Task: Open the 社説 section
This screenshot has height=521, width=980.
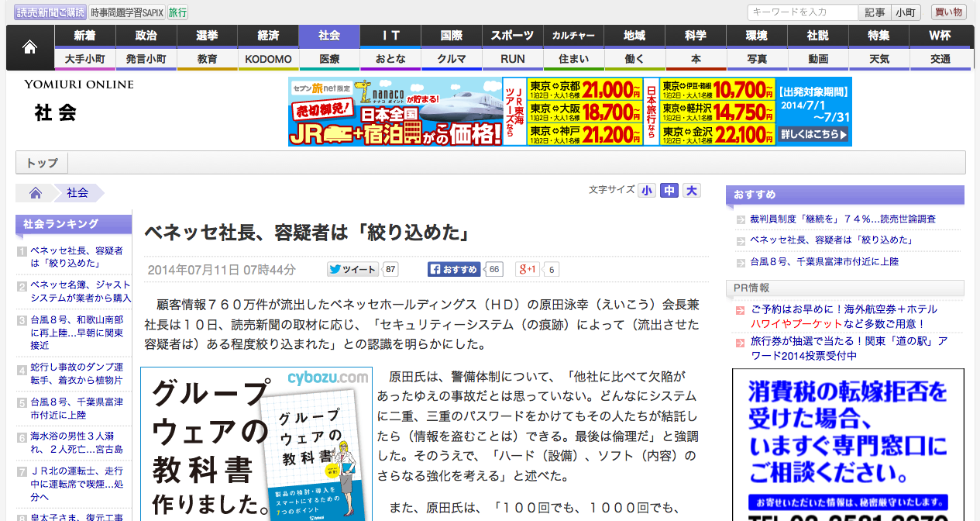Action: tap(818, 36)
